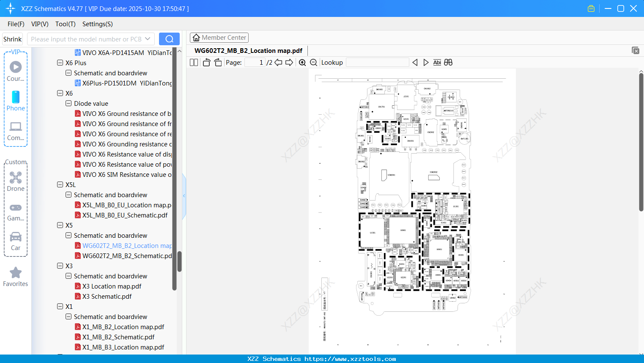Screen dimensions: 644x363
Task: Rotate the PDF clockwise
Action: [217, 62]
